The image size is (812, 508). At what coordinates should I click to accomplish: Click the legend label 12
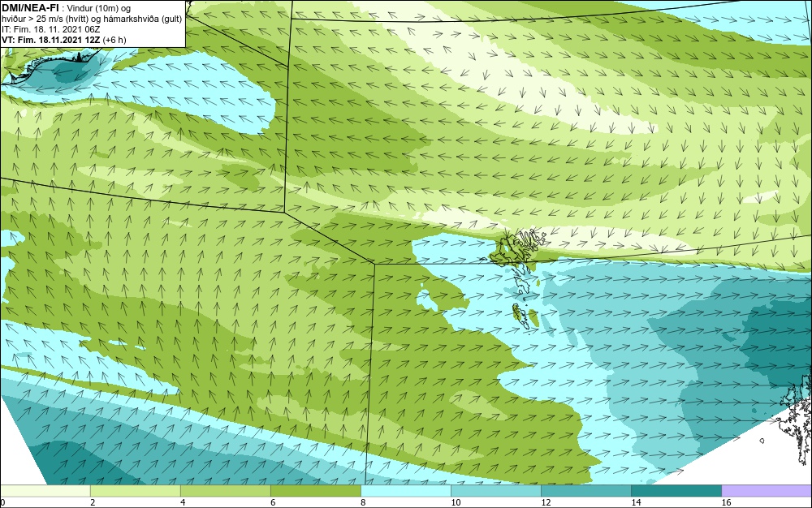point(546,502)
